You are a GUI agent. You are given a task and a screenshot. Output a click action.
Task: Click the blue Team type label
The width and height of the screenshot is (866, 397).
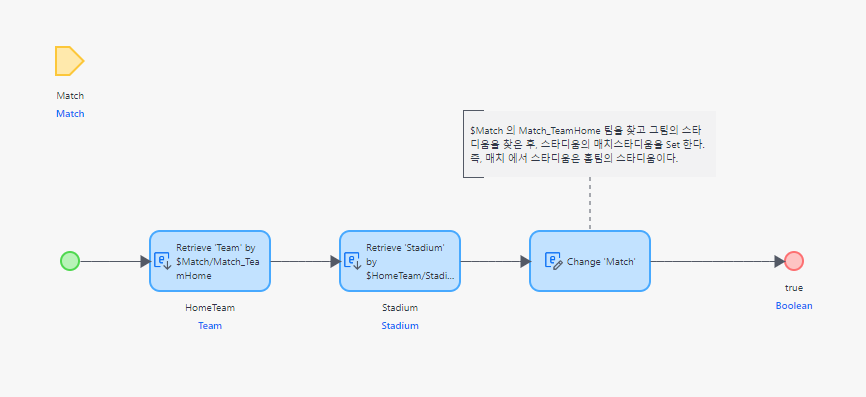[x=210, y=326]
